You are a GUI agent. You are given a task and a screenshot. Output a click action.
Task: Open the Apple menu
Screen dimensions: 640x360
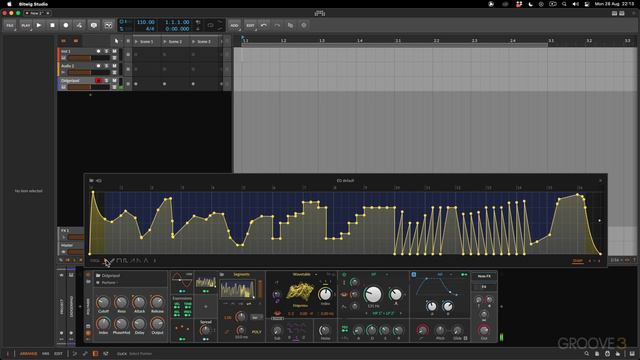pyautogui.click(x=9, y=4)
